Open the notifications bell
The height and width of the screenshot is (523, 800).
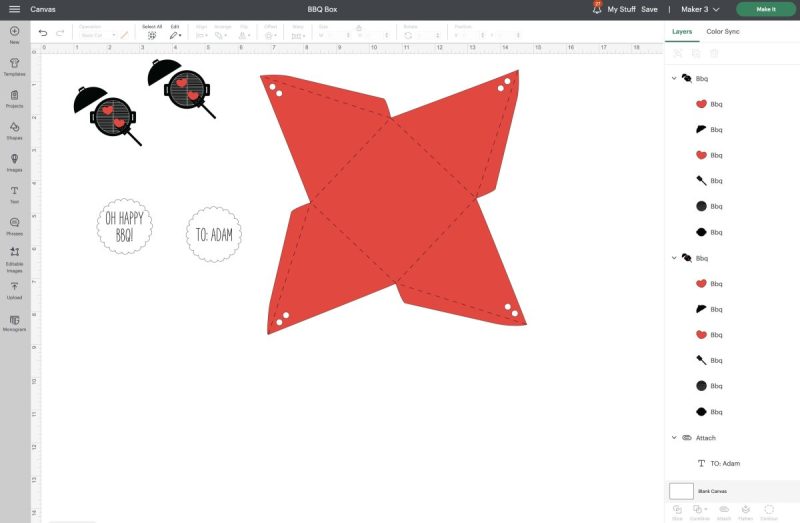coord(596,9)
